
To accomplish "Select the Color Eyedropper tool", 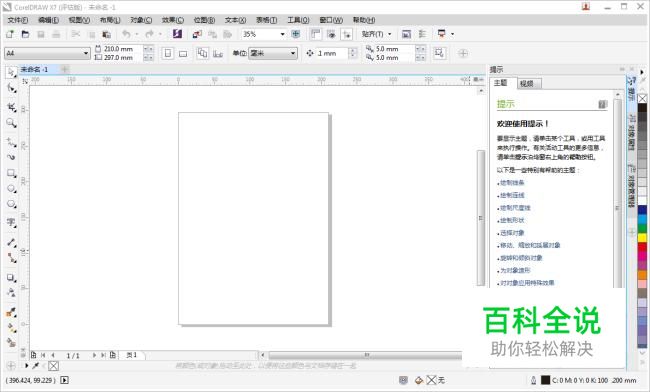I will pos(11,312).
